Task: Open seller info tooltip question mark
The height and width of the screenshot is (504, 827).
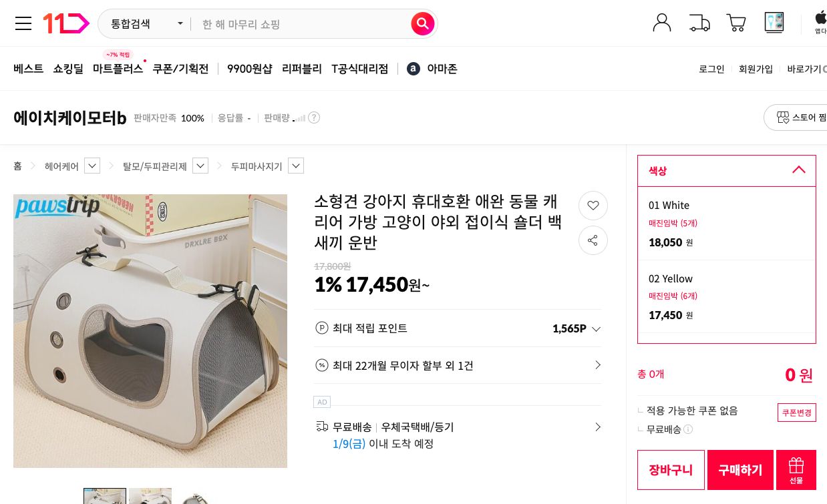Action: 314,117
